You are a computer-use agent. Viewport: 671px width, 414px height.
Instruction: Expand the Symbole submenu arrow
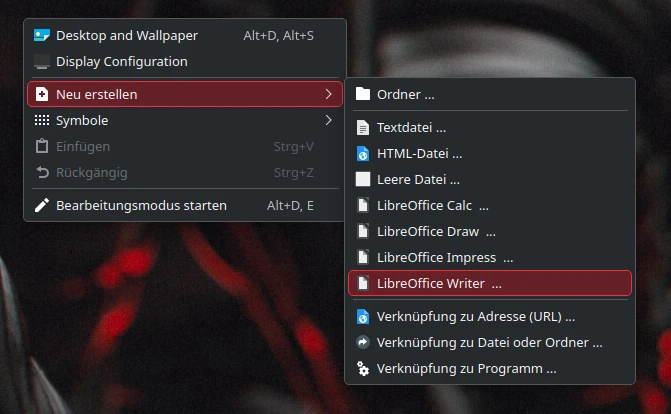(328, 120)
